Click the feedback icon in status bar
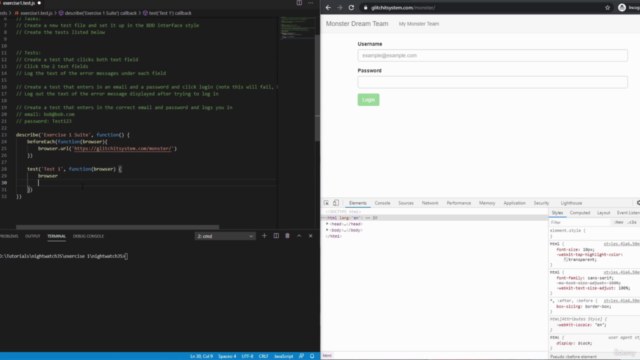The image size is (640, 360). pos(301,356)
